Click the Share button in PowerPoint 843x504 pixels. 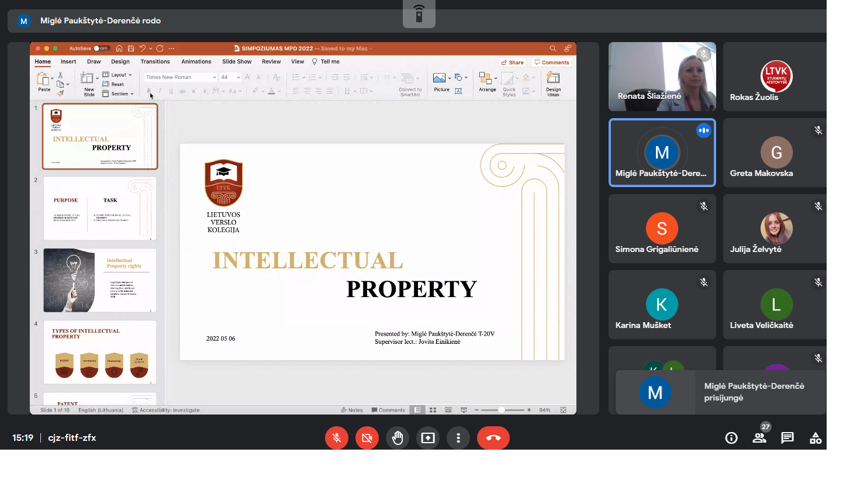513,63
